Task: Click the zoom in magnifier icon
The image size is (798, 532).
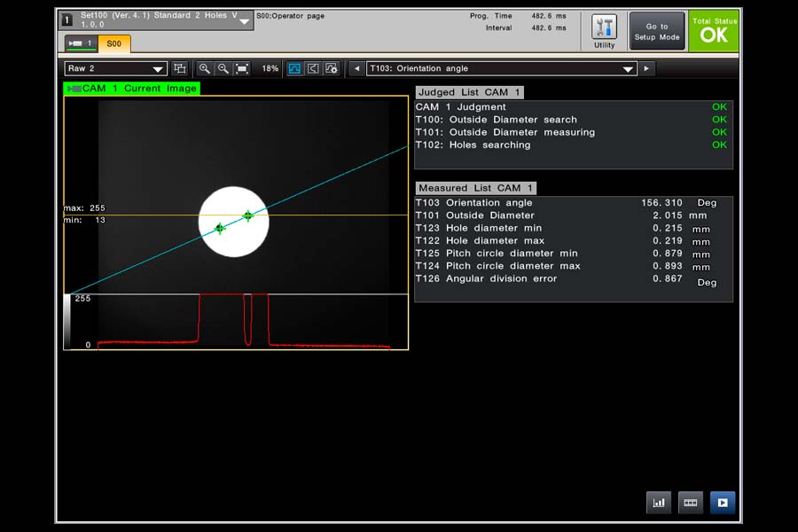Action: (204, 68)
